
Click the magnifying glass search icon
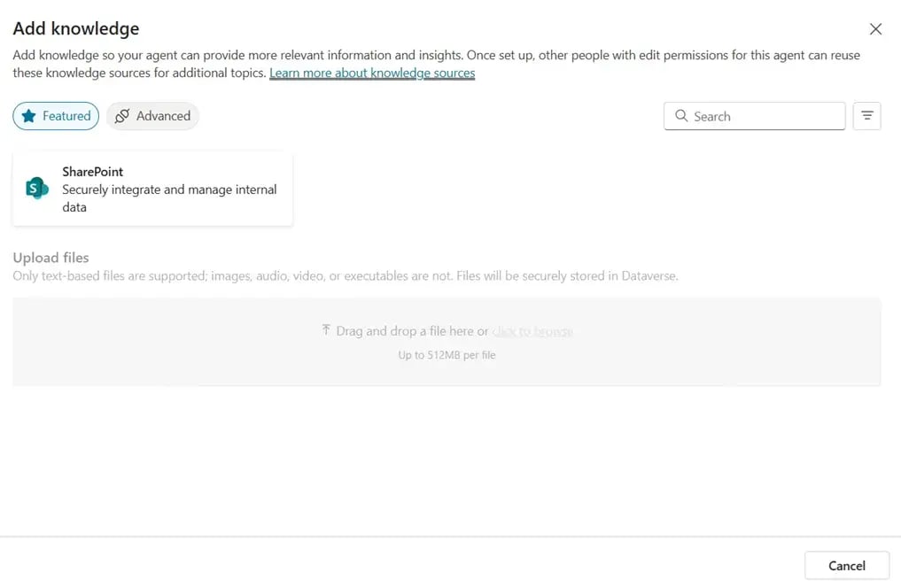[681, 116]
